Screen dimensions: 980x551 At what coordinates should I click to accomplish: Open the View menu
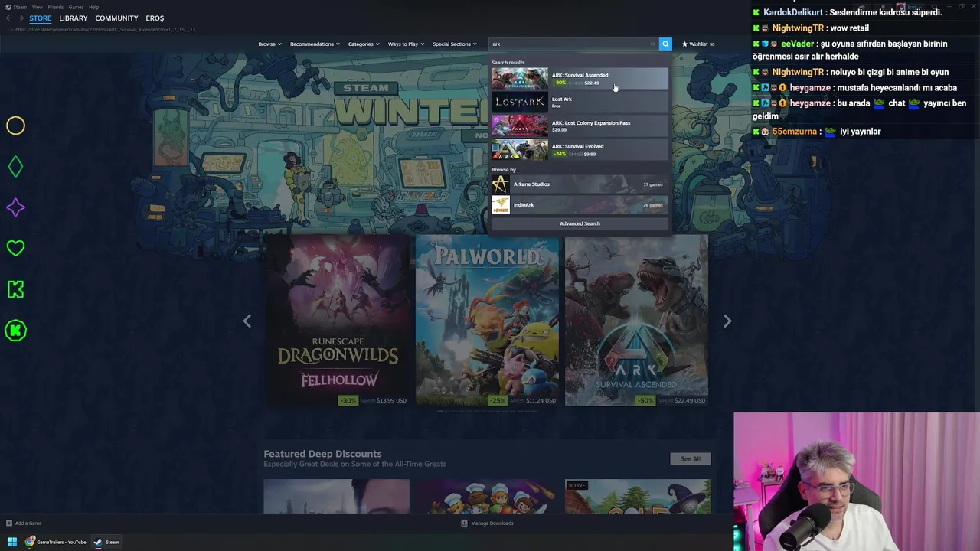[37, 7]
